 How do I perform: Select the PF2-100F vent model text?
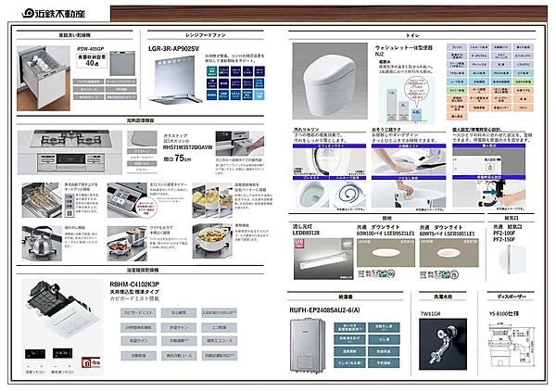click(x=504, y=234)
